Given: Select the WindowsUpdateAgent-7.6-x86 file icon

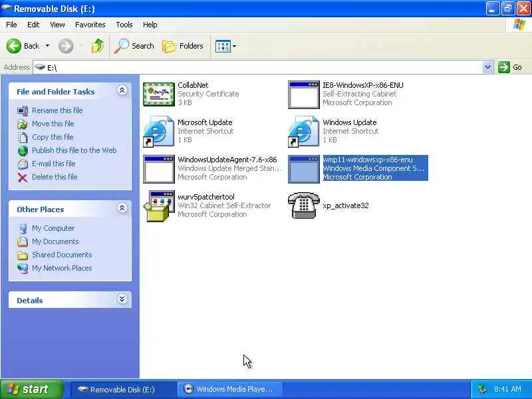Looking at the screenshot, I should click(x=159, y=169).
